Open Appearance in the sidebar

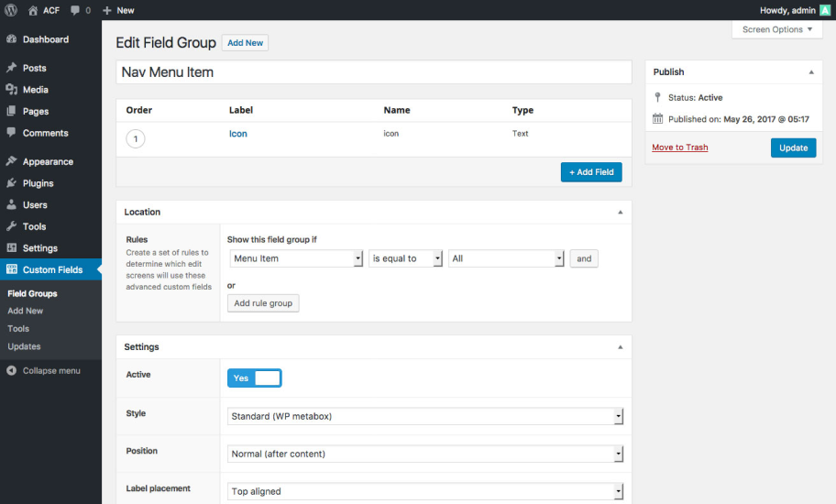pyautogui.click(x=48, y=161)
